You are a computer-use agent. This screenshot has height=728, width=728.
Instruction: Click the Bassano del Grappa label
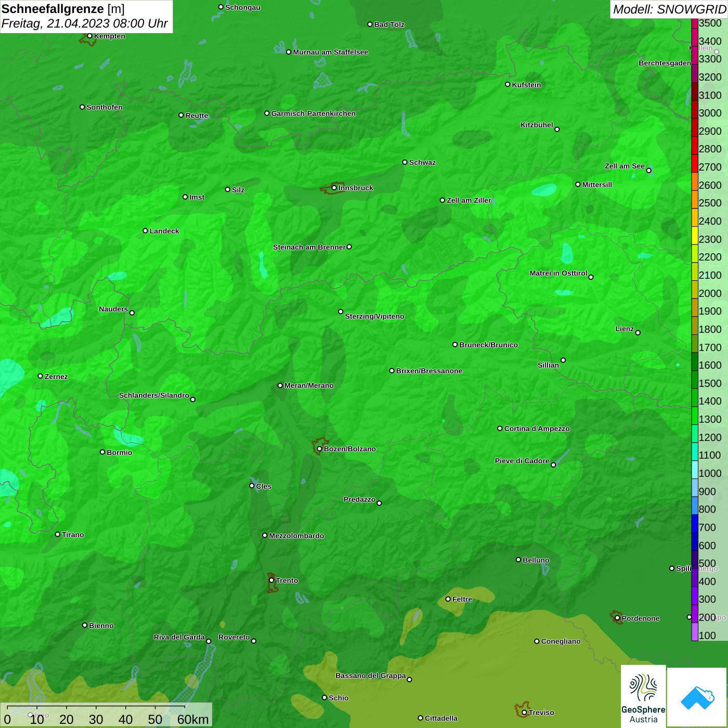click(371, 675)
